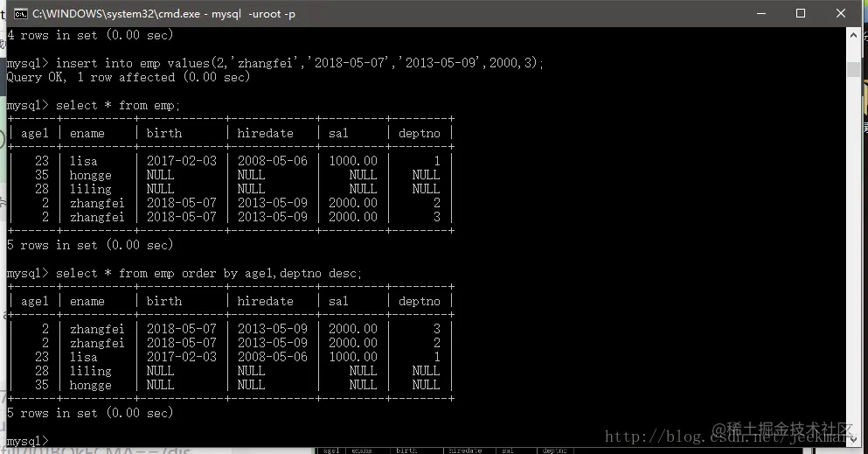Click 'deptno' header in the ordered result table
The height and width of the screenshot is (454, 868).
[x=419, y=301]
